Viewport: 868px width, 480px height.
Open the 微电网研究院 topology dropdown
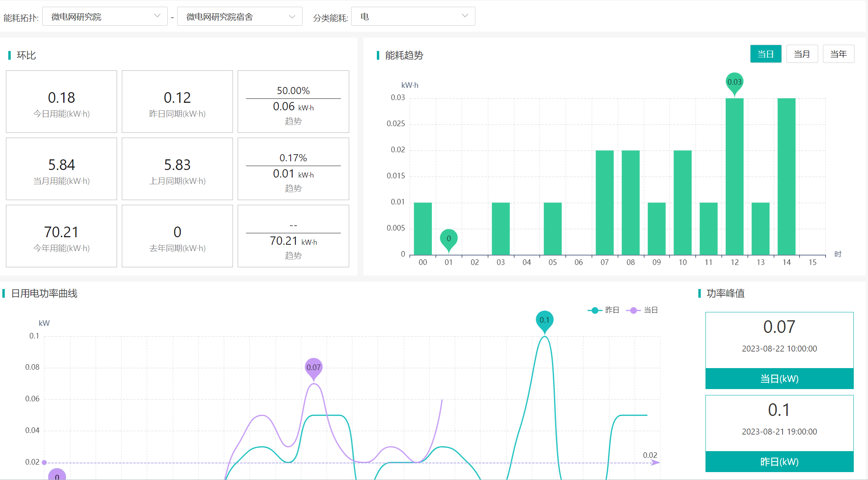[x=105, y=17]
